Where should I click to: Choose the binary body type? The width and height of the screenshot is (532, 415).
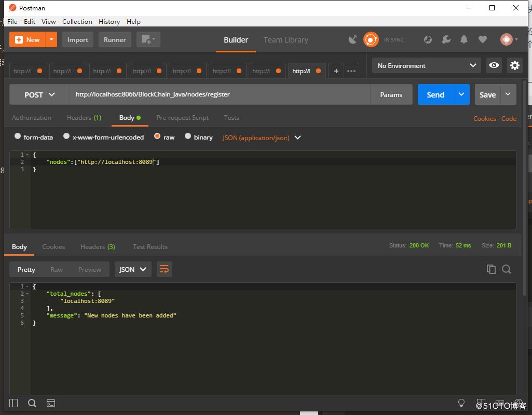coord(188,136)
